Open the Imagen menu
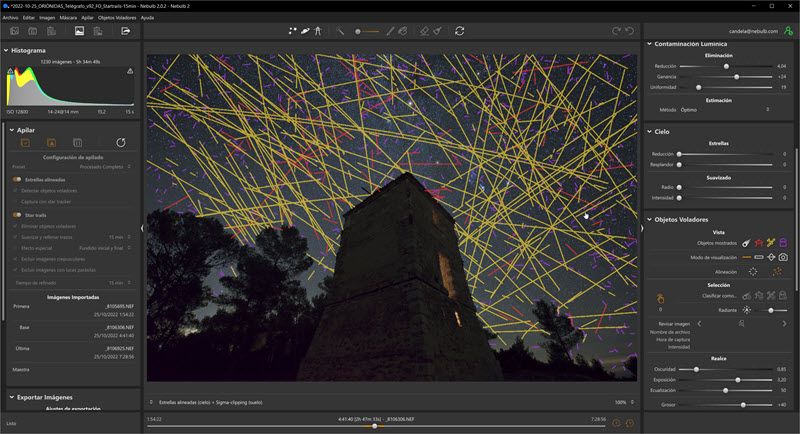Viewport: 800px width, 434px height. click(47, 17)
